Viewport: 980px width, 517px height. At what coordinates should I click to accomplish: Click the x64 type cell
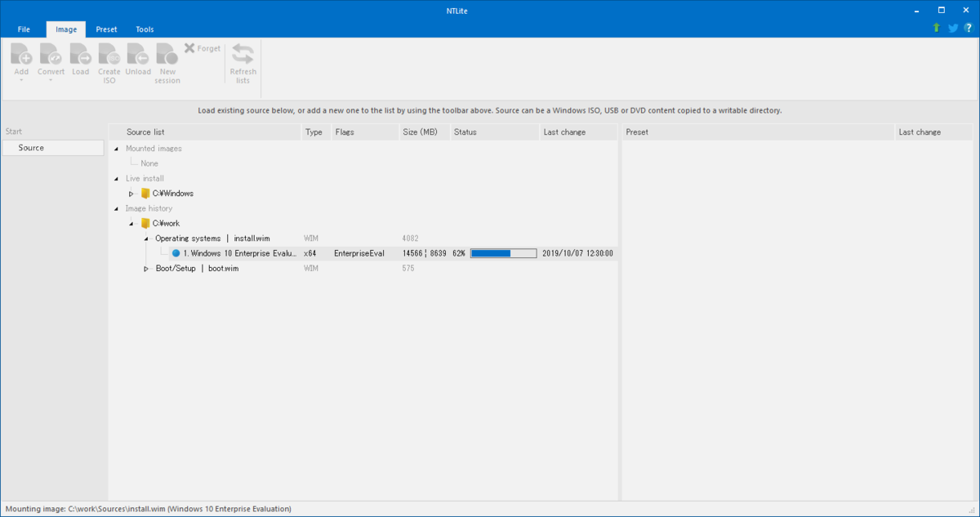click(x=310, y=253)
